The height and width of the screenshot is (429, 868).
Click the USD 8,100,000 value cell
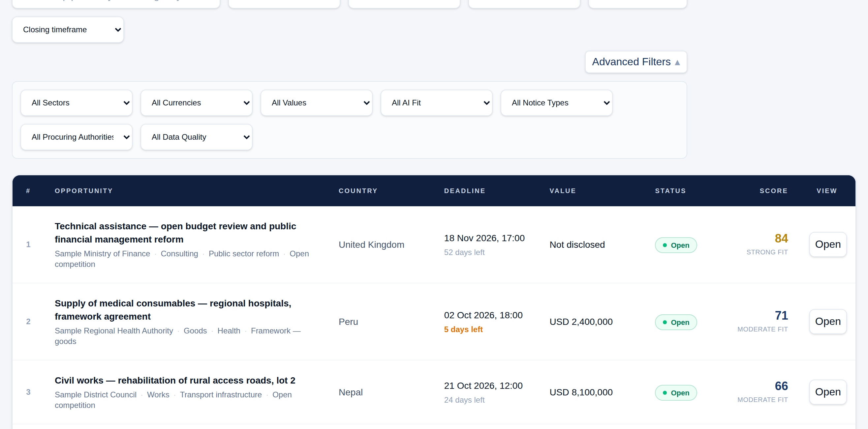(581, 392)
